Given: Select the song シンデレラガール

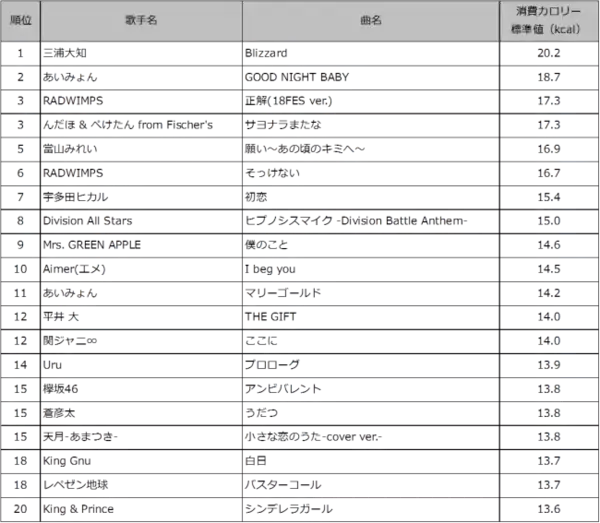Looking at the screenshot, I should pyautogui.click(x=289, y=509).
